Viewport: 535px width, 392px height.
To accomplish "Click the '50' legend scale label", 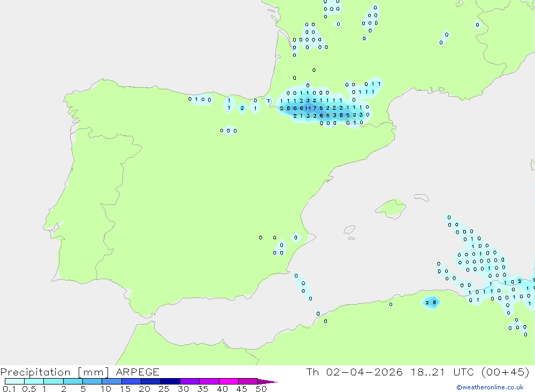I will (x=262, y=389).
